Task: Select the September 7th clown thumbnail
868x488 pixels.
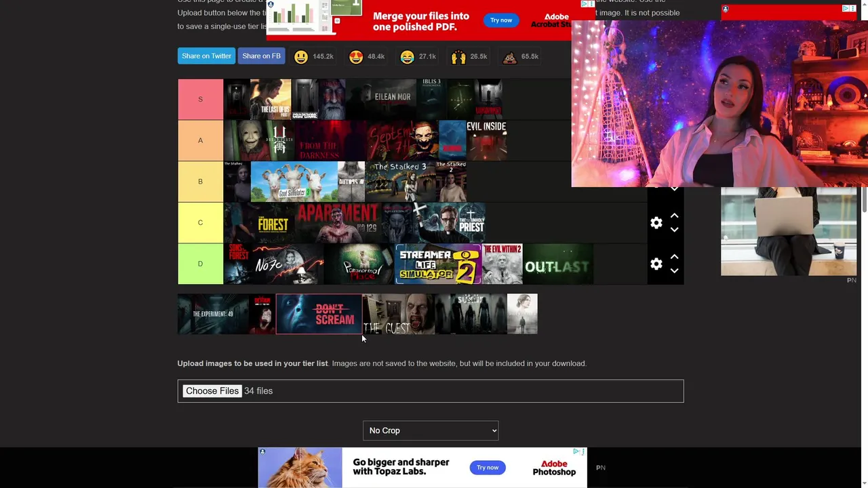Action: point(403,140)
